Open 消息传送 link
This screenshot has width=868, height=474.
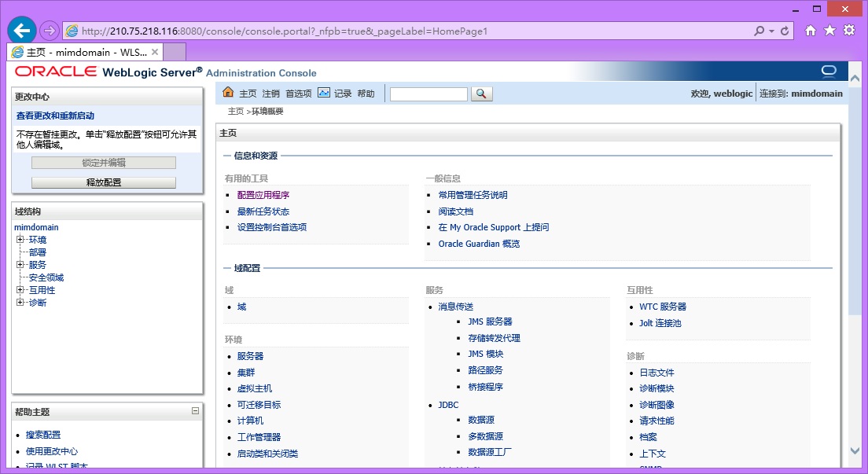pos(455,307)
